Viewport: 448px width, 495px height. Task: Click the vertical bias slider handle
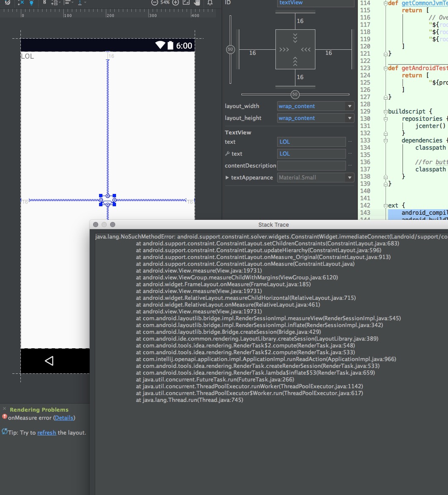[230, 49]
